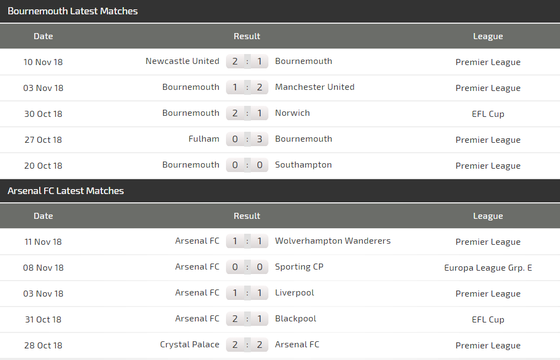This screenshot has height=360, width=560.
Task: Select the Liverpool team name
Action: [294, 293]
